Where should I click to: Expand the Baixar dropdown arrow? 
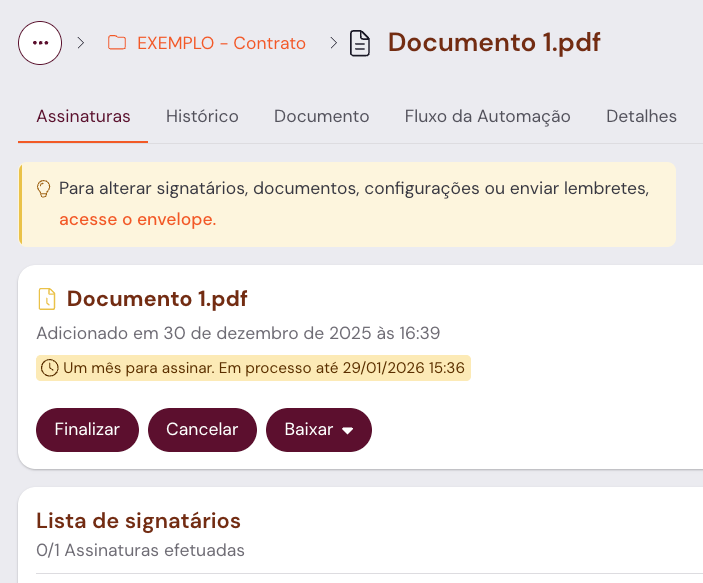[x=348, y=430]
